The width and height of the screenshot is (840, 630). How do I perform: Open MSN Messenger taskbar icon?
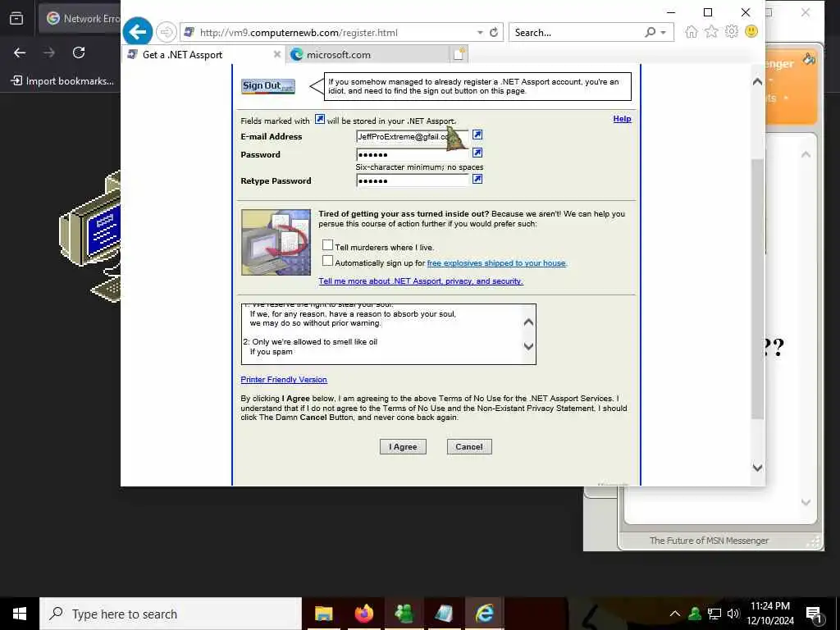tap(404, 614)
